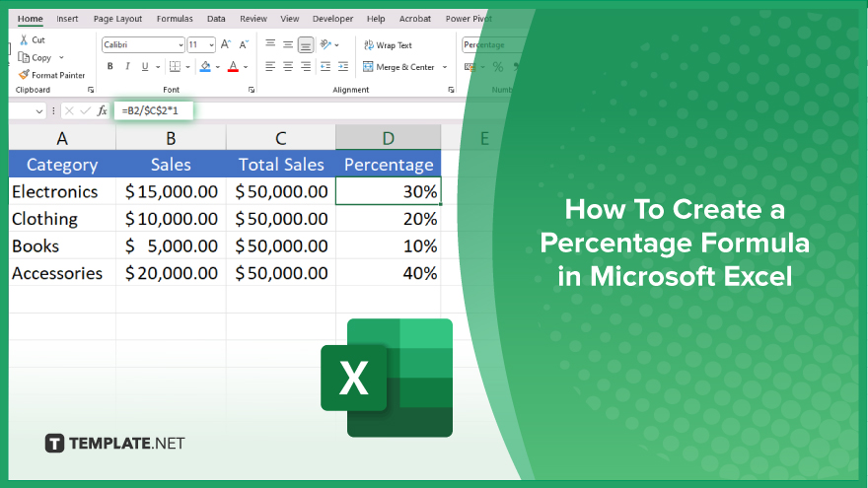This screenshot has width=868, height=488.
Task: Click the Cut scissors icon
Action: [24, 39]
